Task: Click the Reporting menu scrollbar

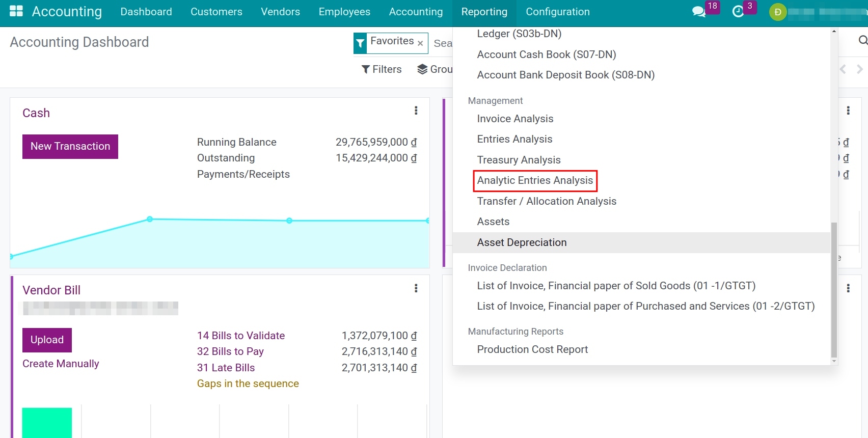Action: point(834,290)
